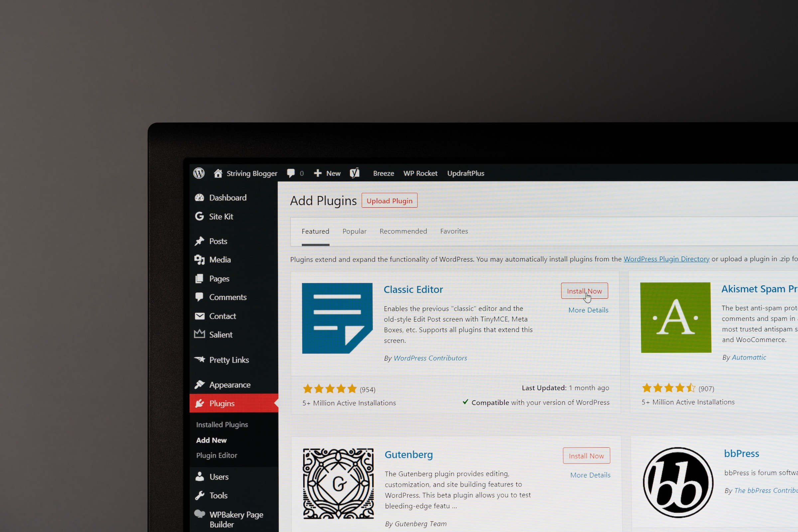798x532 pixels.
Task: Click Install Now for Classic Editor
Action: pos(585,291)
